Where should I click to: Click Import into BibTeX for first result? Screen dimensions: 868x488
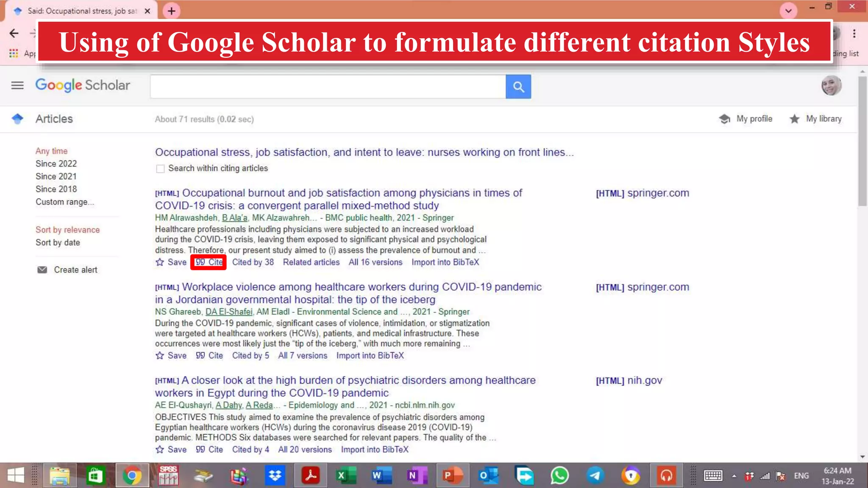[x=445, y=262]
